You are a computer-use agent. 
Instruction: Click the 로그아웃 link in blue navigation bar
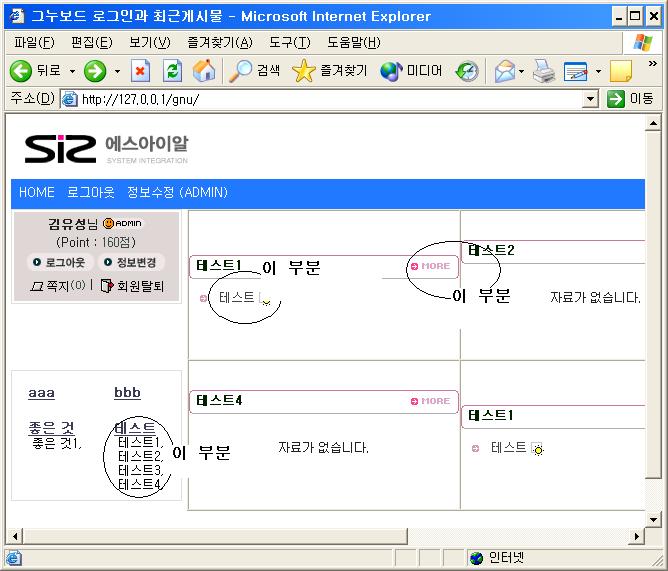(91, 192)
